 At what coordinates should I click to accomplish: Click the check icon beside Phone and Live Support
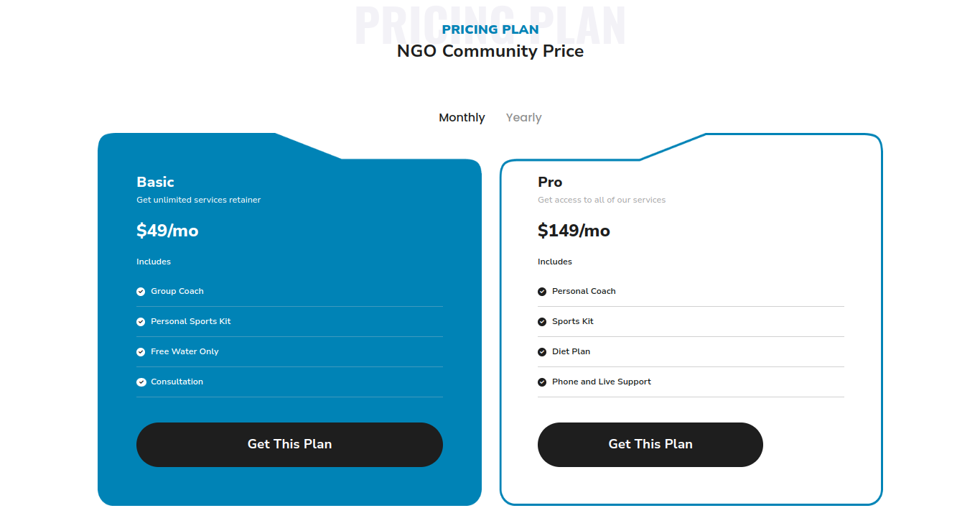click(x=542, y=382)
